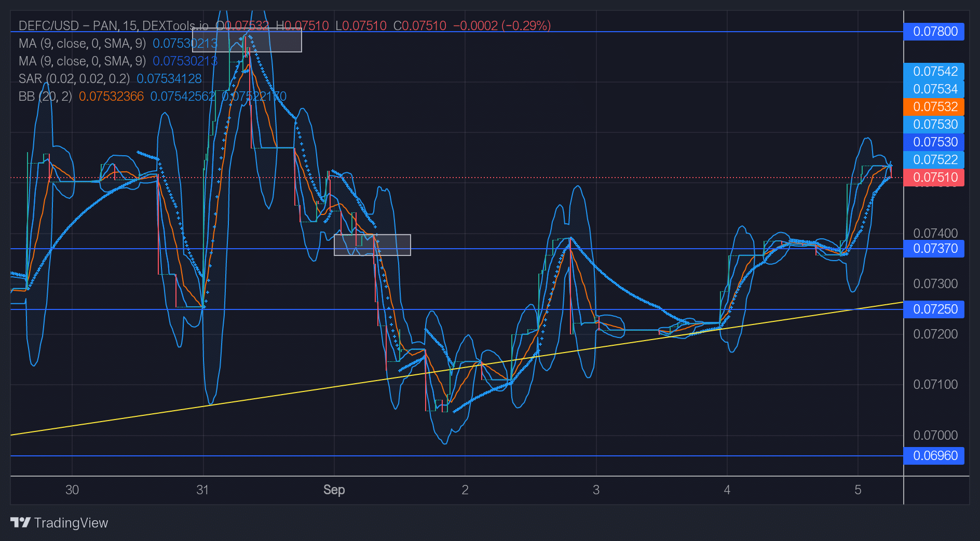Click the 30 date label on time axis
Image resolution: width=980 pixels, height=541 pixels.
pyautogui.click(x=72, y=490)
